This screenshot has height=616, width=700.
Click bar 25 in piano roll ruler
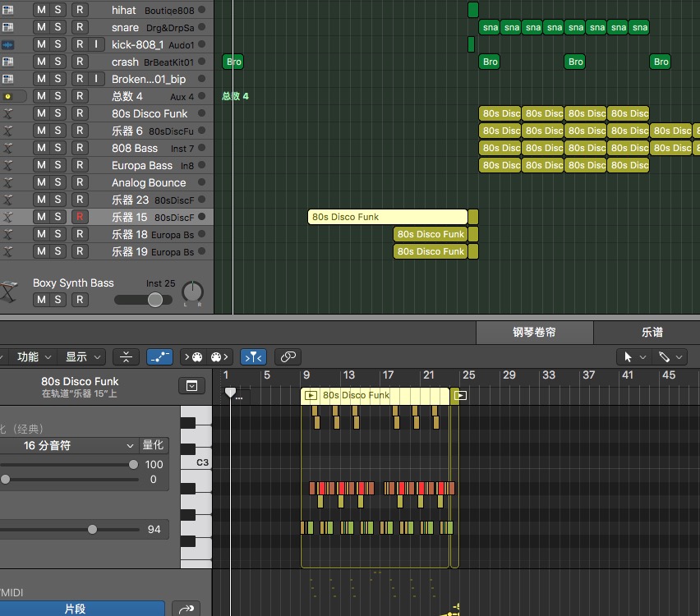[469, 375]
